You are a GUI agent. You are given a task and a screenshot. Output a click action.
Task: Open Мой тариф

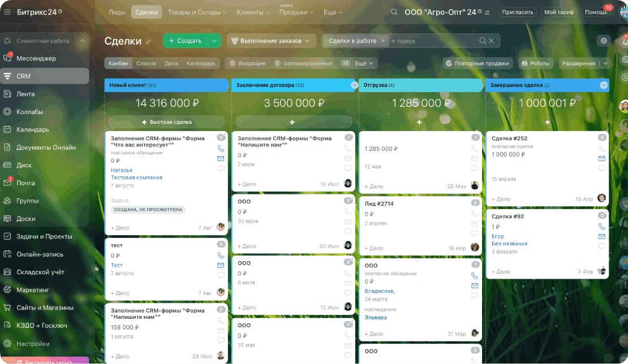pyautogui.click(x=559, y=12)
